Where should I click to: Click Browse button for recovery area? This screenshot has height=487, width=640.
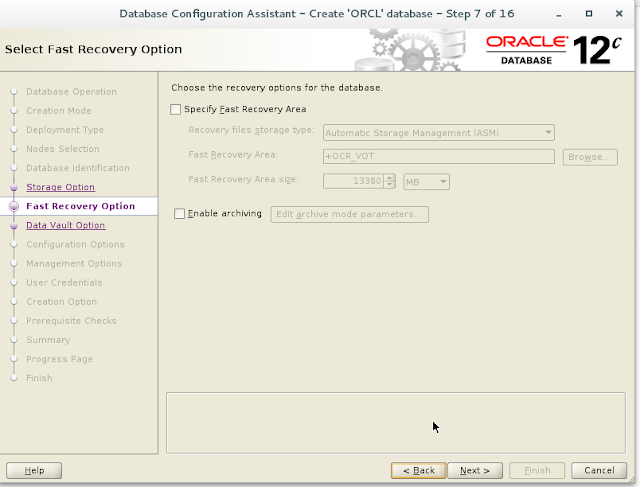pyautogui.click(x=590, y=157)
